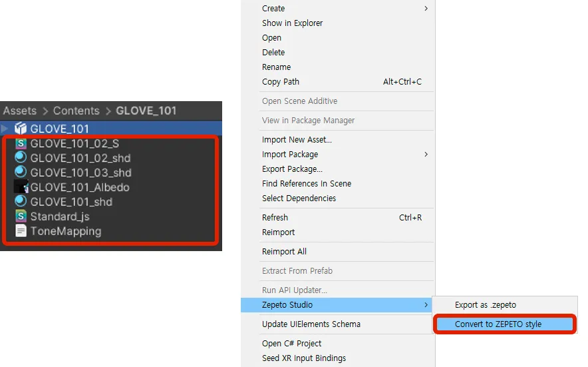Click the GLOVE_101 prefab cube icon
The width and height of the screenshot is (588, 367).
coord(21,129)
